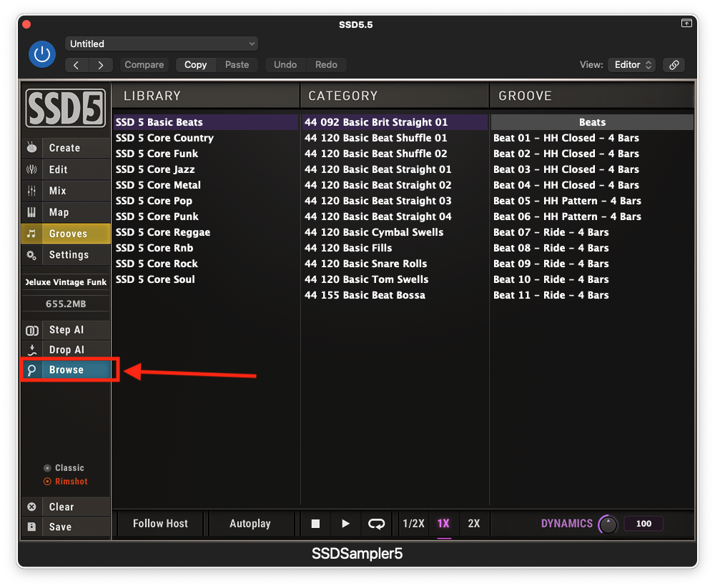Select Beat 11 - Ride groove
Viewport: 715px width, 588px height.
(592, 295)
